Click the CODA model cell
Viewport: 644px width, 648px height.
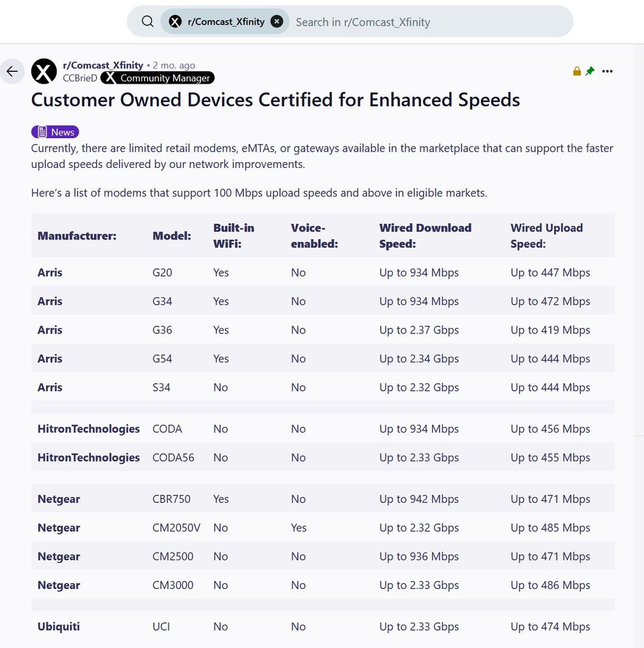pyautogui.click(x=167, y=429)
